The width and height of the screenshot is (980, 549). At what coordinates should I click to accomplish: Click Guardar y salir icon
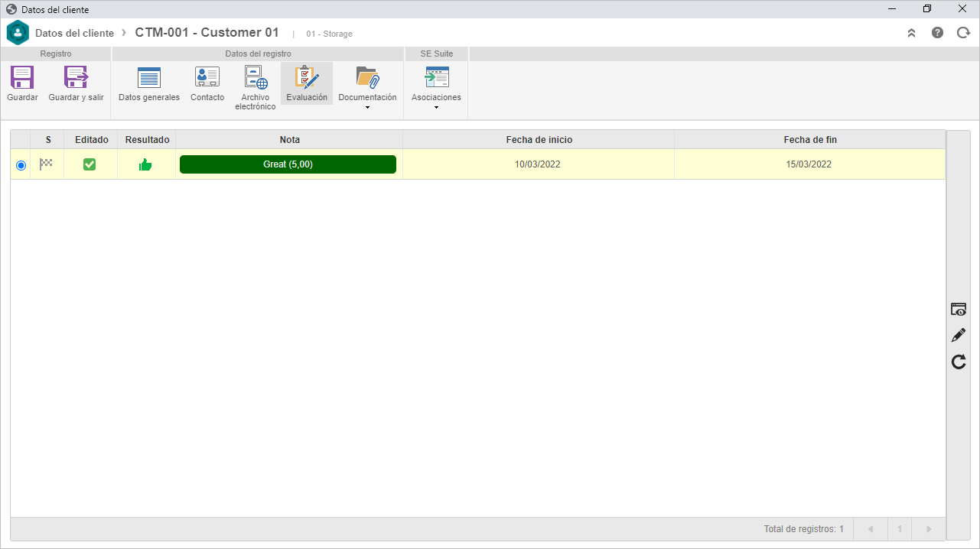(76, 78)
